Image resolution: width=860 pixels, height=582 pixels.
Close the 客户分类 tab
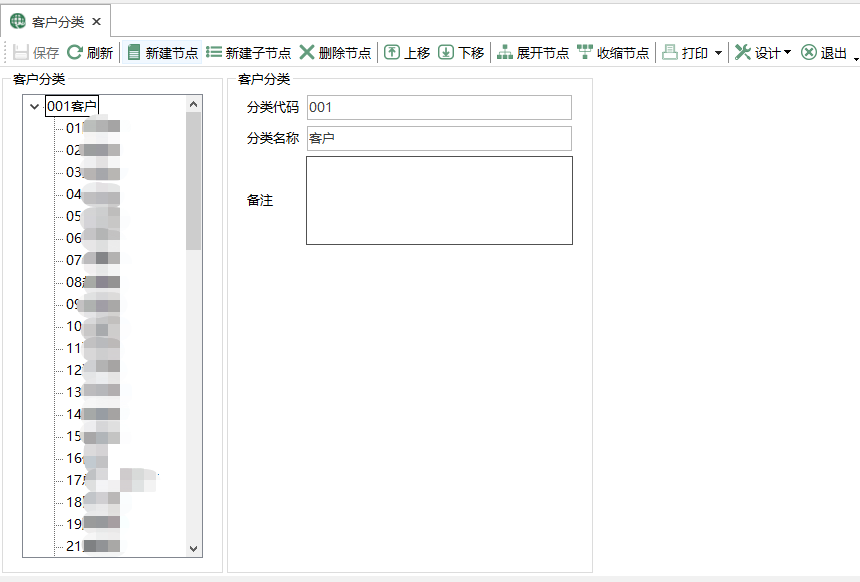tap(97, 21)
